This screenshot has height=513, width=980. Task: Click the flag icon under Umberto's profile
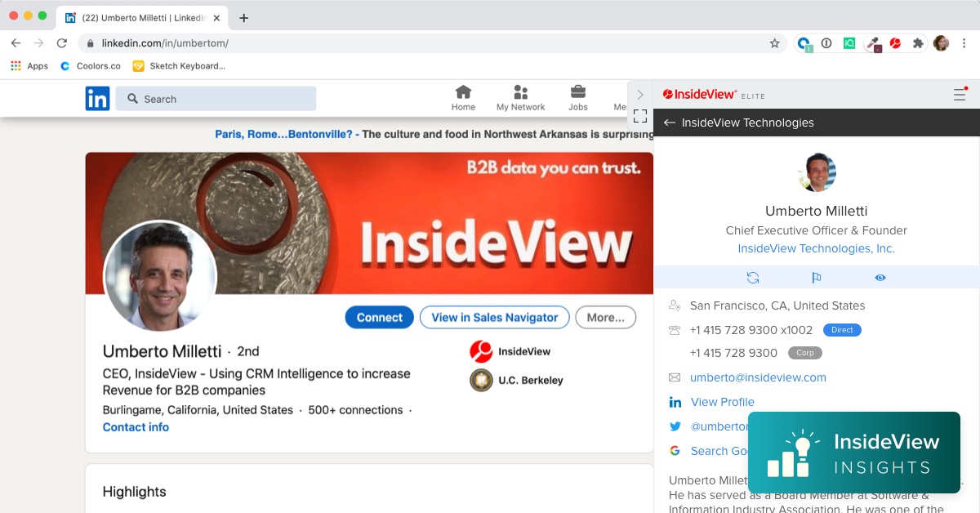[816, 278]
